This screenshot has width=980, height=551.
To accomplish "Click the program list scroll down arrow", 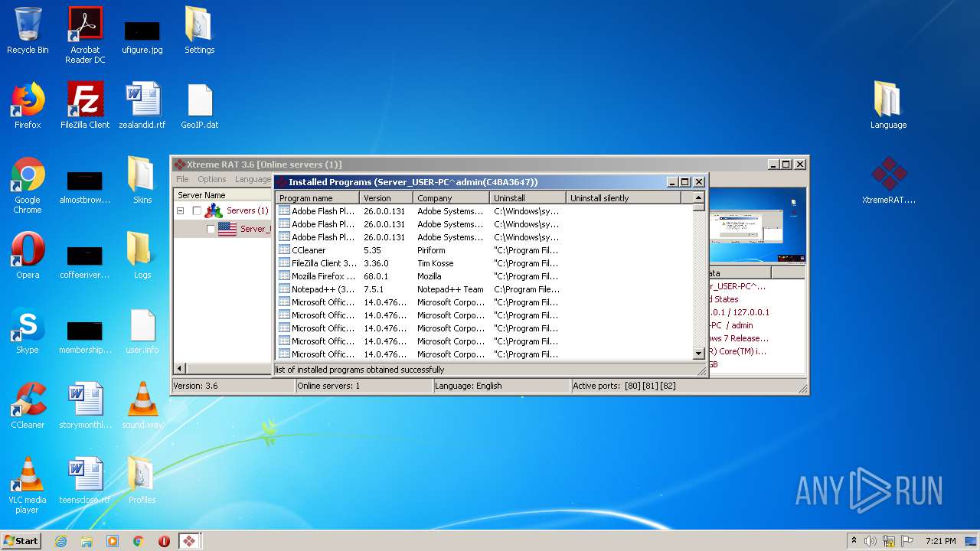I will 698,354.
